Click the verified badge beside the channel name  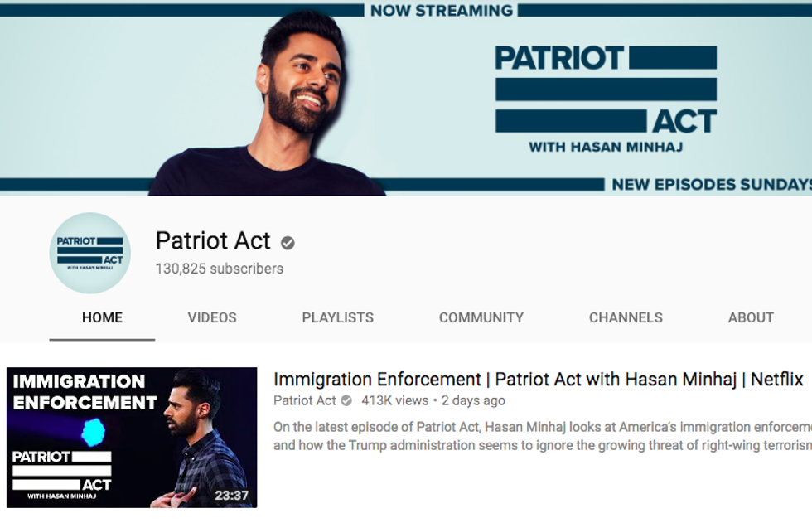[x=288, y=243]
